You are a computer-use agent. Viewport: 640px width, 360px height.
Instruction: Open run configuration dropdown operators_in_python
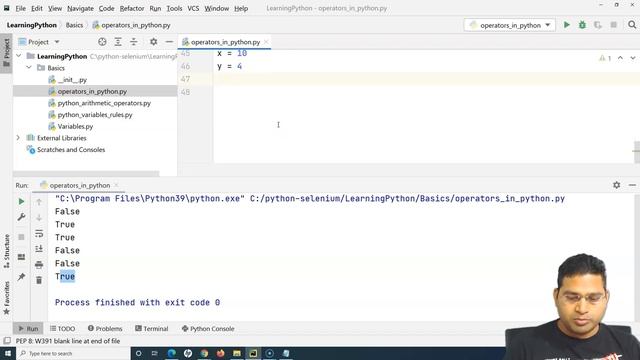509,25
